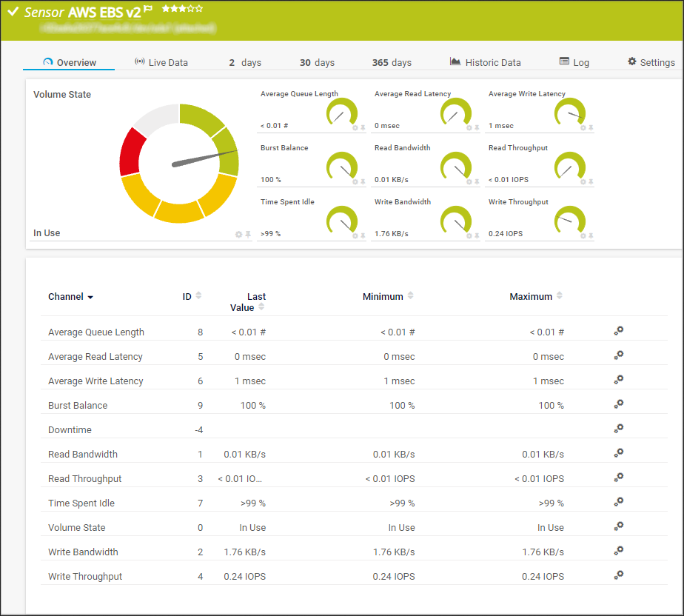Click the Log icon on the tab bar
Image resolution: width=684 pixels, height=616 pixels.
pyautogui.click(x=563, y=61)
